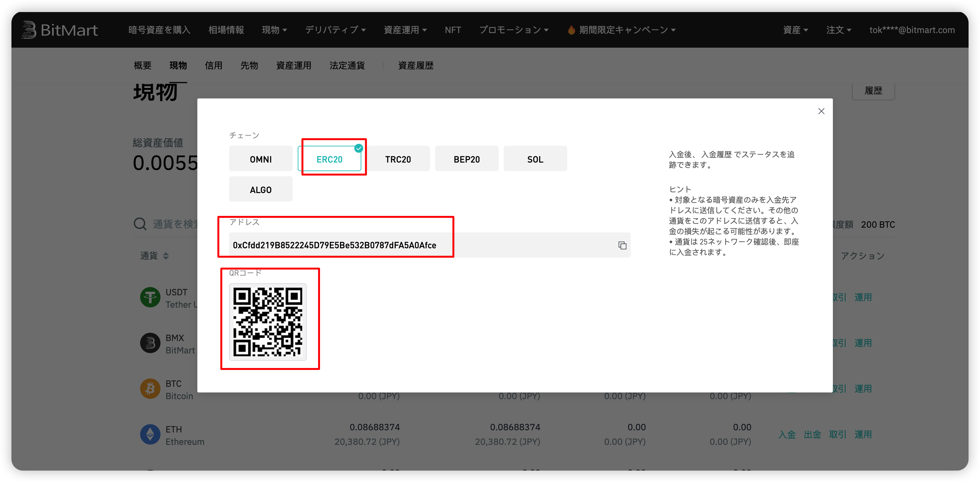Click 運用 link in BTC row
Screen dimensions: 980x482
(x=863, y=388)
